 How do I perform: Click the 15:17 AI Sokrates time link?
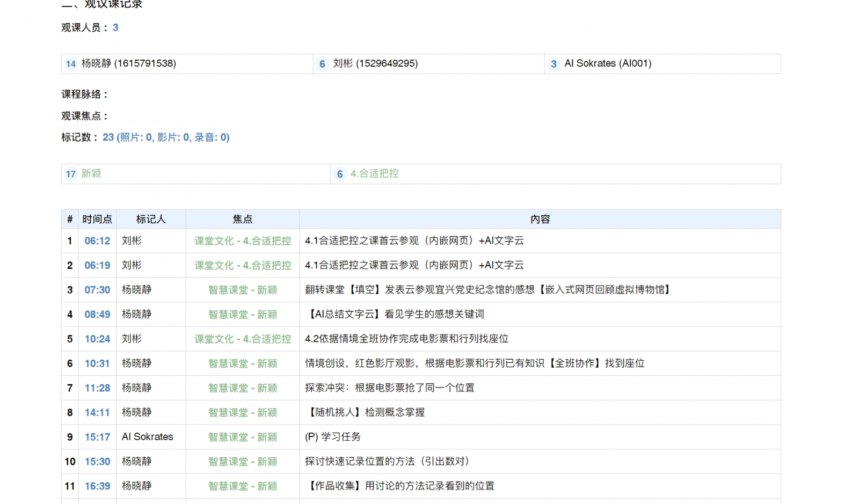pos(97,437)
